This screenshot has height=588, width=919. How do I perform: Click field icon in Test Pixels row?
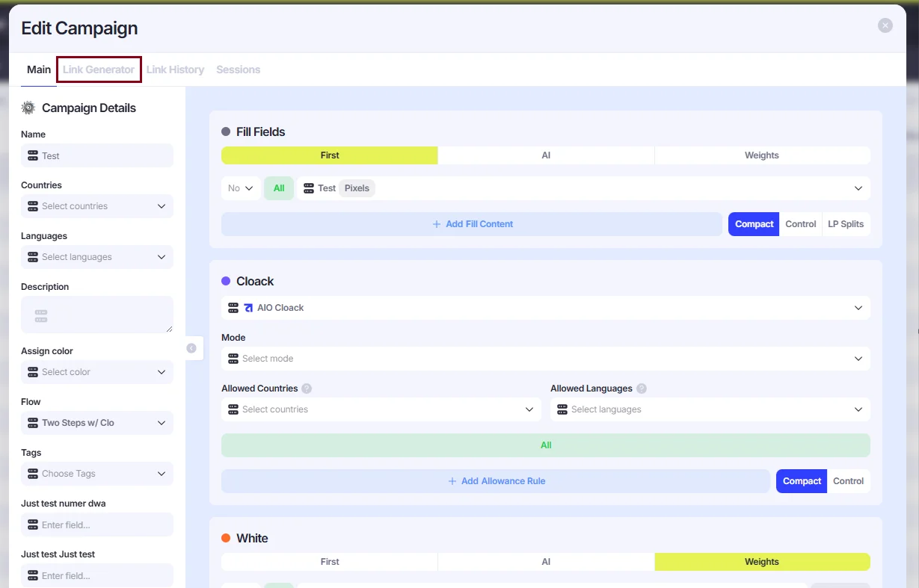(x=309, y=188)
